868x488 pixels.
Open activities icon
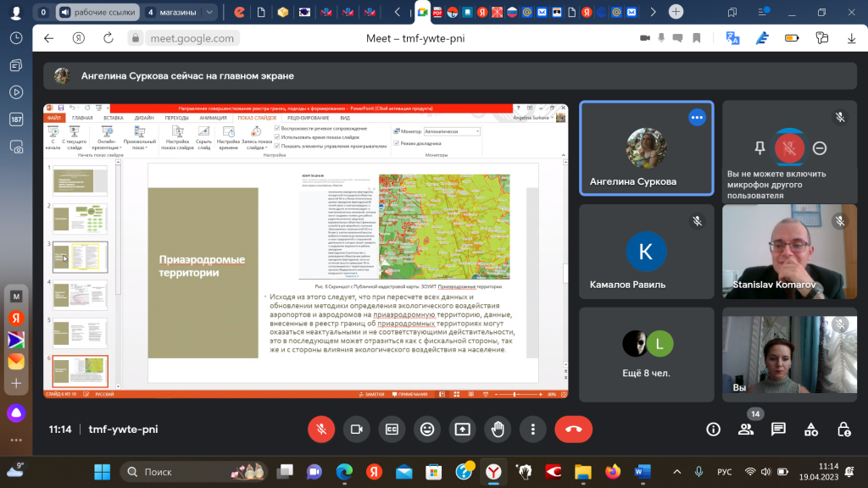[811, 430]
